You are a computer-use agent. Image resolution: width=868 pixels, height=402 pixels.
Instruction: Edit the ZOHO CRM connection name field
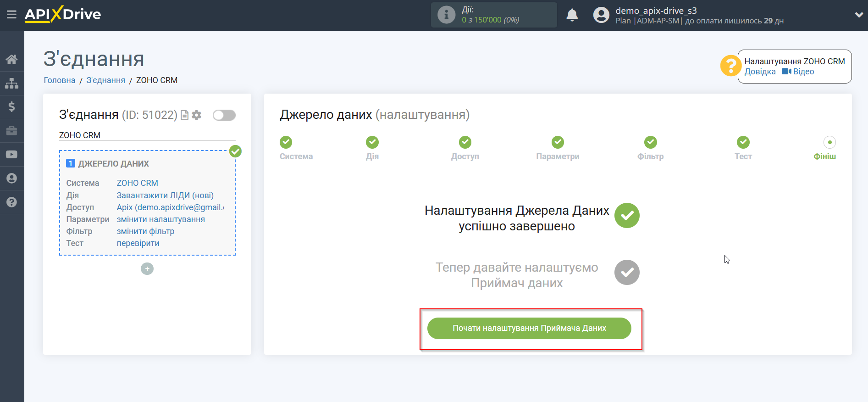(147, 135)
